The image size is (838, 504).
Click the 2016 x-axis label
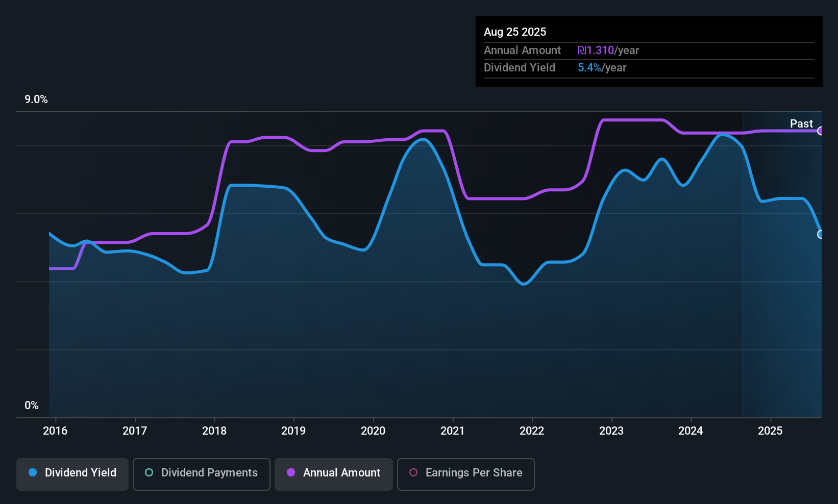tap(55, 431)
